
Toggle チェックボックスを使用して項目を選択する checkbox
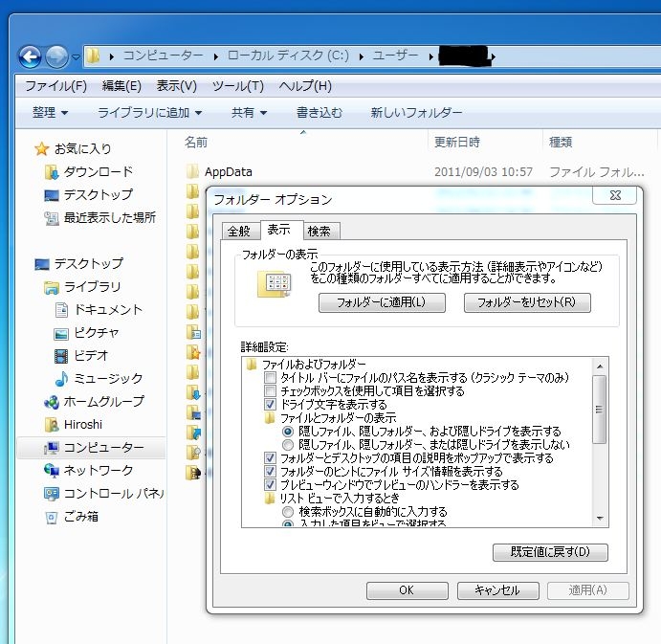point(270,391)
